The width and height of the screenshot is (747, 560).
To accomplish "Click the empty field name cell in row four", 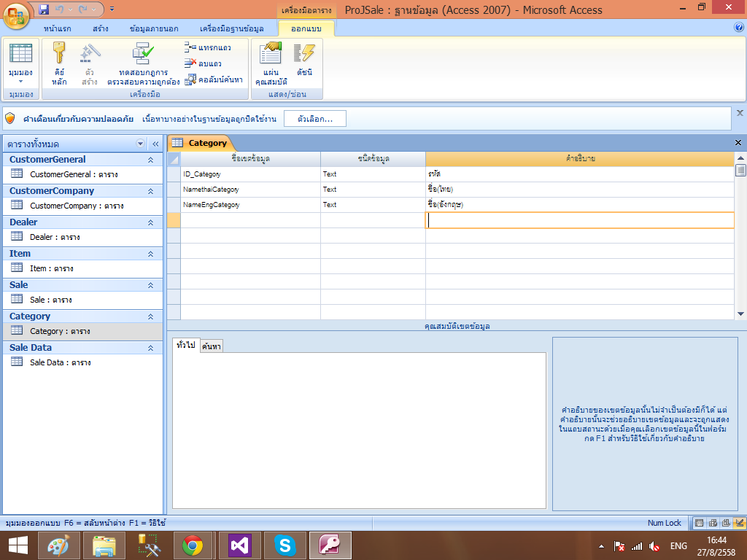I will click(x=250, y=220).
